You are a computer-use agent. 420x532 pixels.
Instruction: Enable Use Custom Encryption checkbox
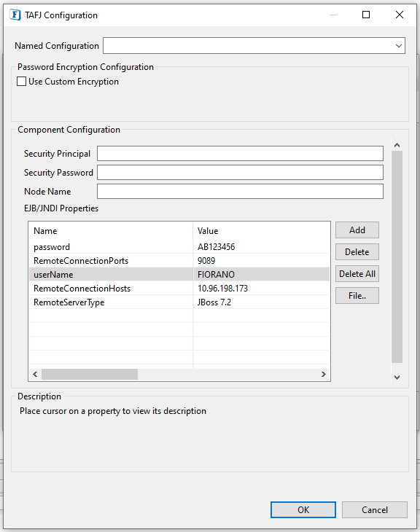21,82
